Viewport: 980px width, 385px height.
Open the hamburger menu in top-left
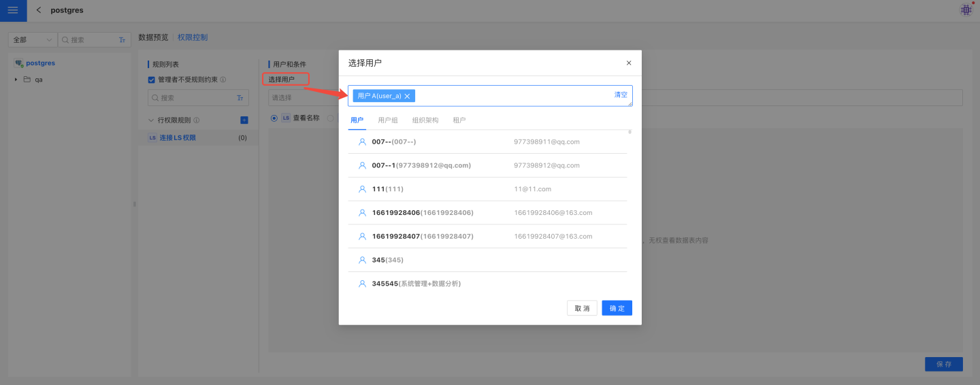tap(13, 10)
